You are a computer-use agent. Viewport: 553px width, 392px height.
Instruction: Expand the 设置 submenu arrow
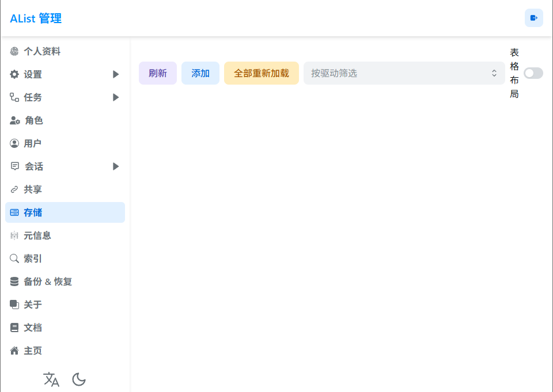pos(116,74)
